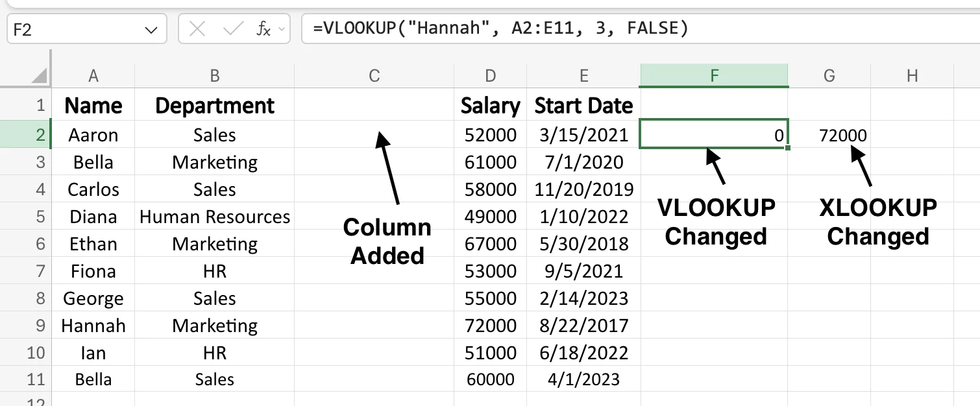Click start date 6/18/2022

pyautogui.click(x=584, y=353)
